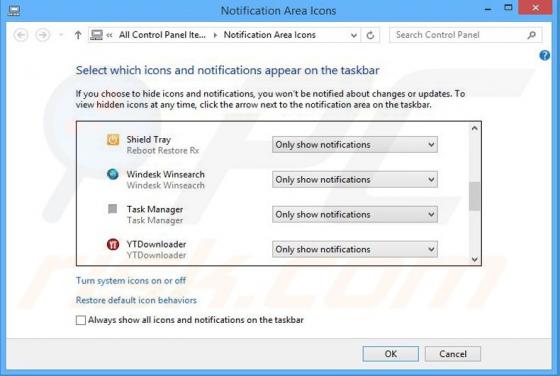
Task: Click the Task Manager gray icon
Action: tap(112, 209)
